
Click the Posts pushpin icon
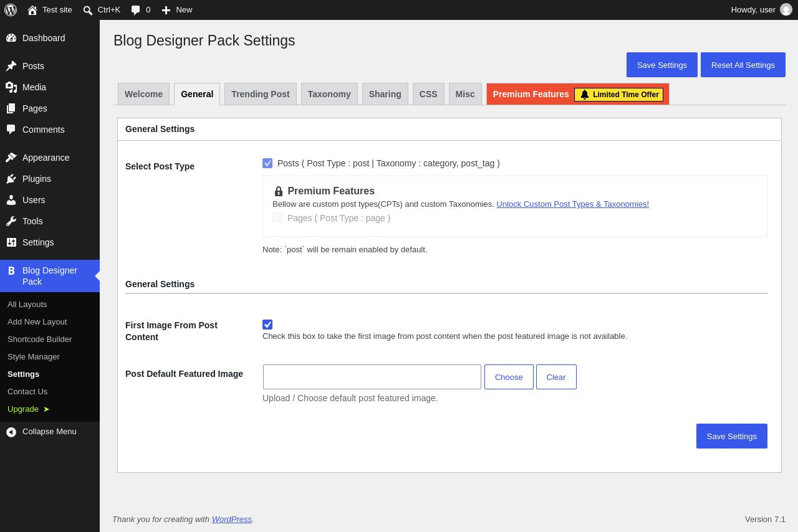(11, 66)
